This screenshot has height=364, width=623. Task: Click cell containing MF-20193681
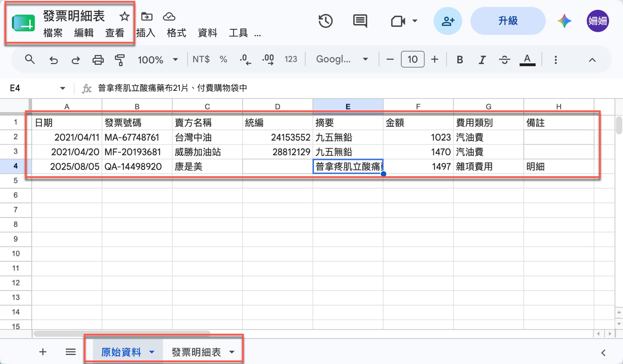137,152
